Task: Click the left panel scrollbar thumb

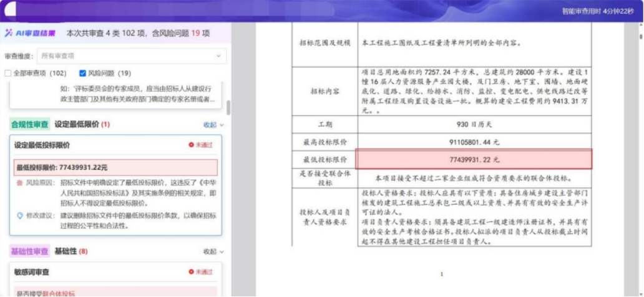Action: [228, 107]
